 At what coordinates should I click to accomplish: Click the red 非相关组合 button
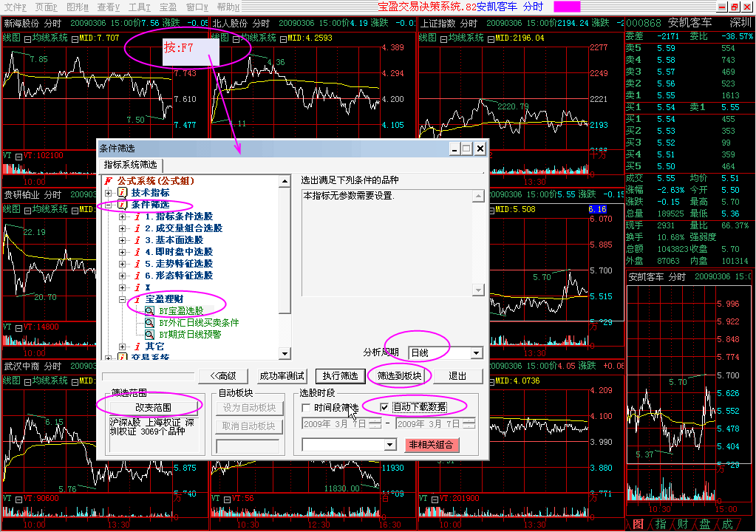(x=431, y=445)
